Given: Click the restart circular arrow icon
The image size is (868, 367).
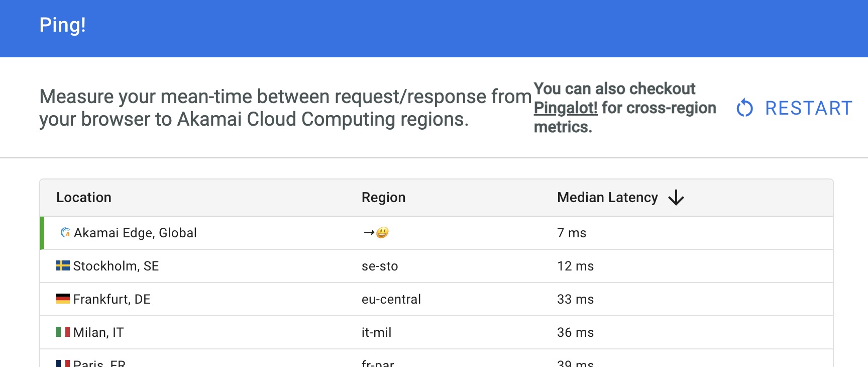Looking at the screenshot, I should pos(744,108).
